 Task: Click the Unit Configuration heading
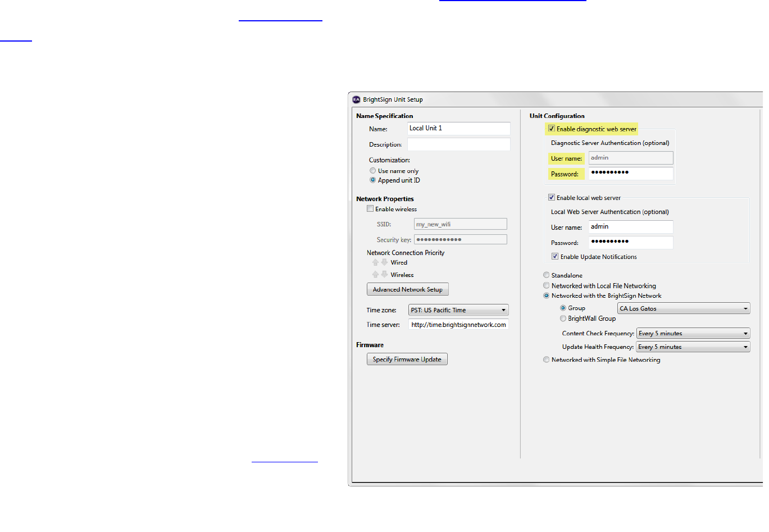557,116
